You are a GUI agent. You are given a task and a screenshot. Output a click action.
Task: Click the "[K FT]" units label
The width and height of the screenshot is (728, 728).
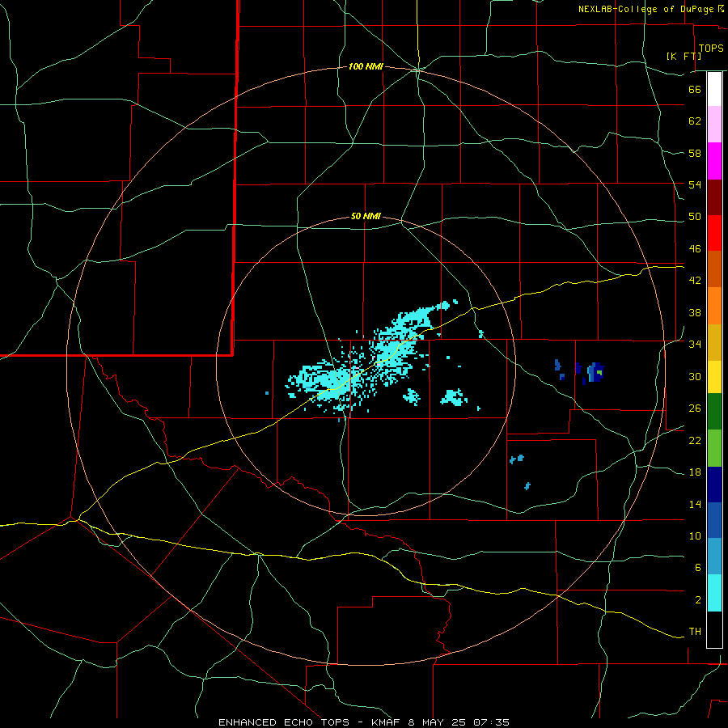coord(684,56)
